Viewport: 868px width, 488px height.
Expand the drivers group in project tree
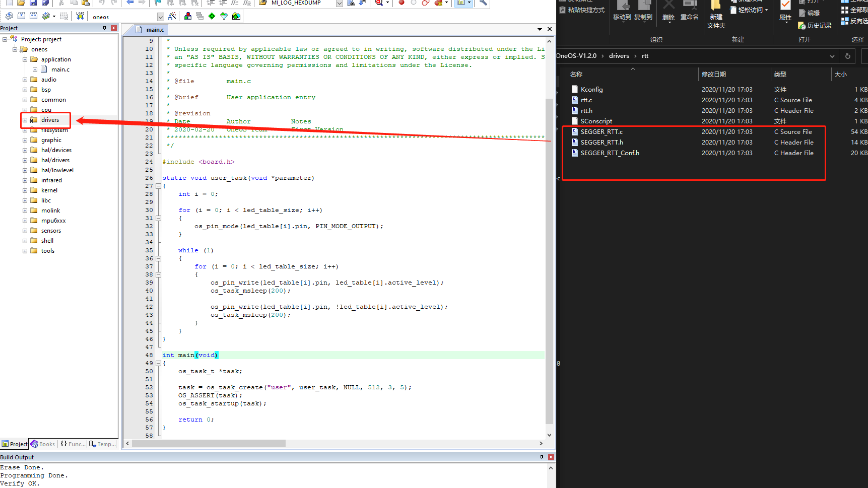pos(25,120)
